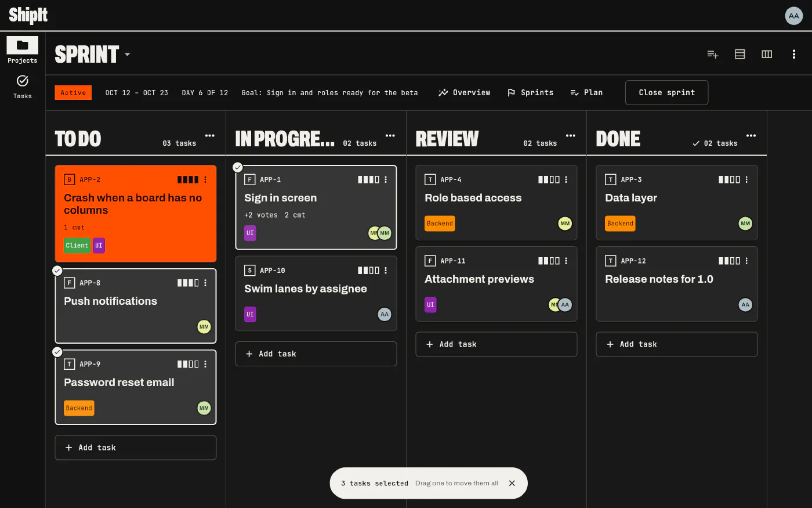This screenshot has width=812, height=508.
Task: Open In Progress column options menu
Action: [x=390, y=136]
